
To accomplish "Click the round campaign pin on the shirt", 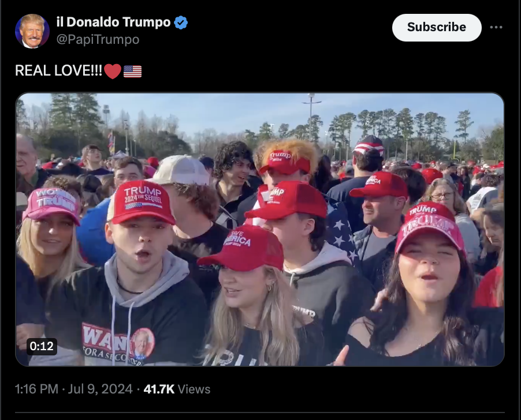I will (142, 343).
